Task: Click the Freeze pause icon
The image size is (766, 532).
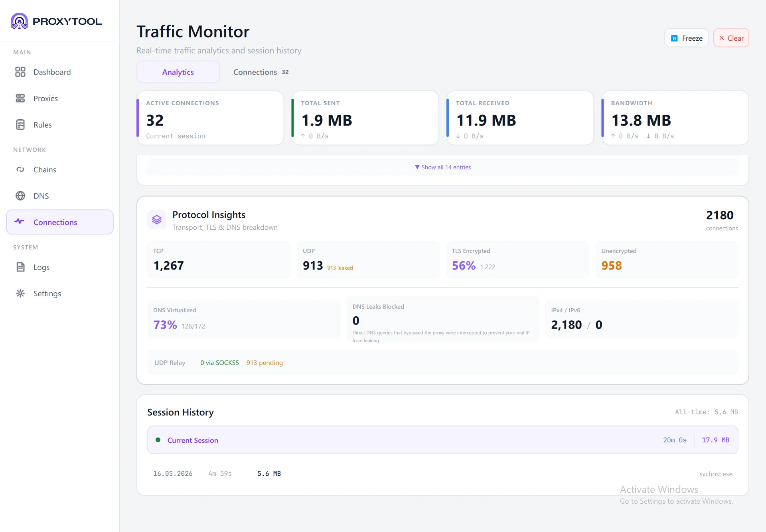Action: [674, 38]
